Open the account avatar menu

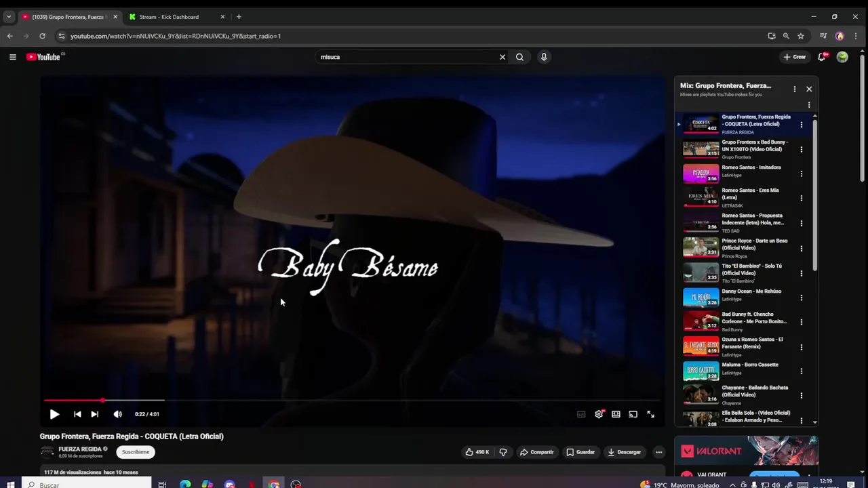[842, 57]
